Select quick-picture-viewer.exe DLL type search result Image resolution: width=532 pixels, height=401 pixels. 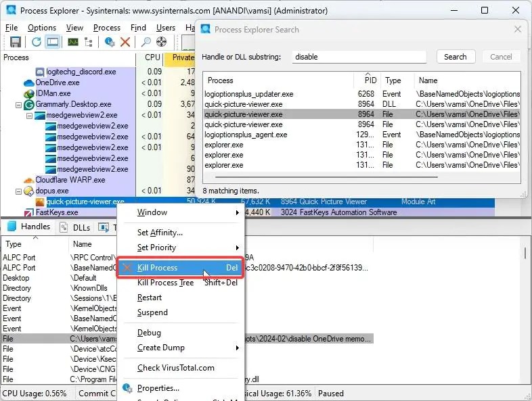point(361,104)
